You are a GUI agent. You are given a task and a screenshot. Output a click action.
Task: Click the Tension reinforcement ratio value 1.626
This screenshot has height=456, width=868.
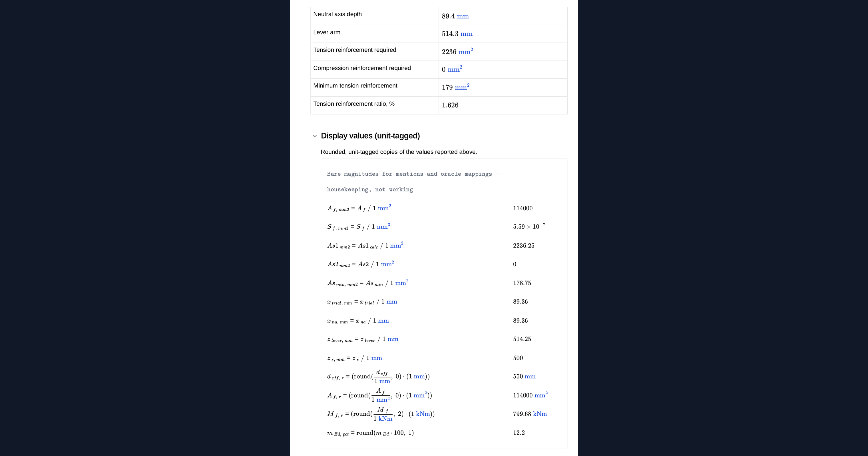(450, 105)
